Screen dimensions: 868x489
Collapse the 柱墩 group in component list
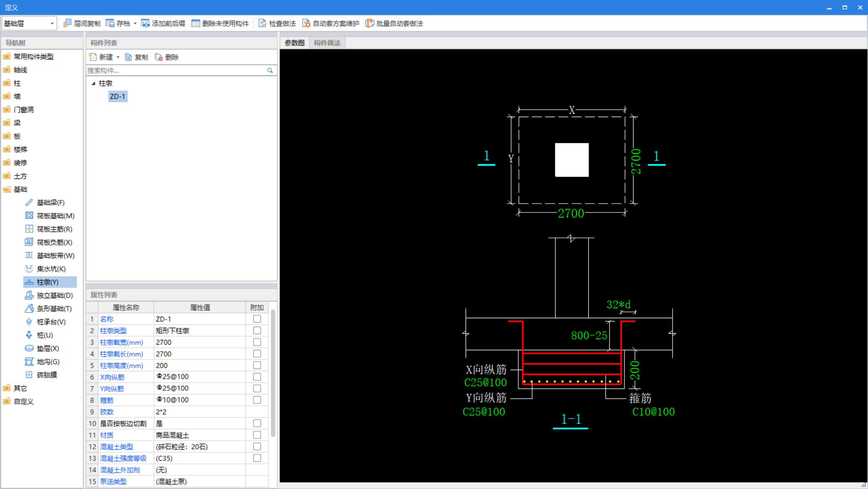coord(94,84)
